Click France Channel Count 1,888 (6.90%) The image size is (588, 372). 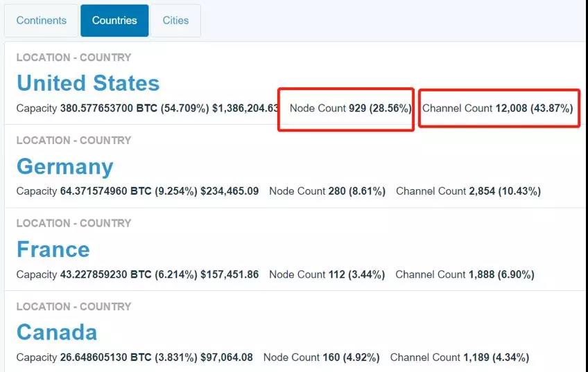pos(465,274)
